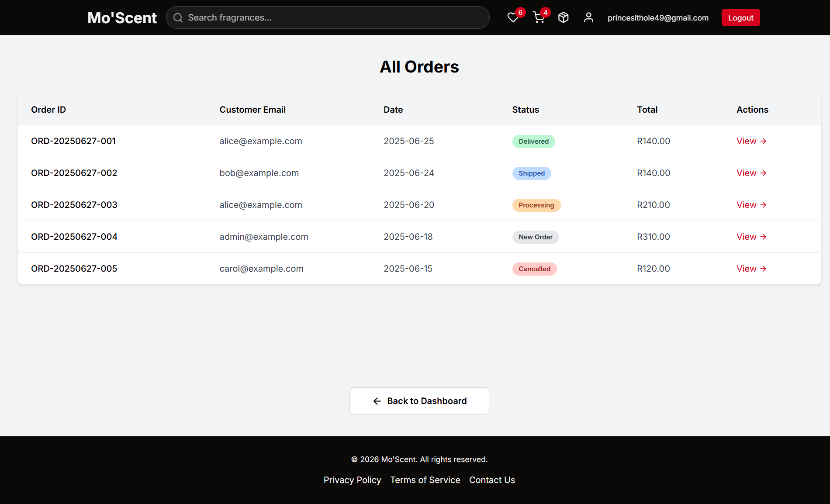Open the user profile icon

click(x=589, y=17)
